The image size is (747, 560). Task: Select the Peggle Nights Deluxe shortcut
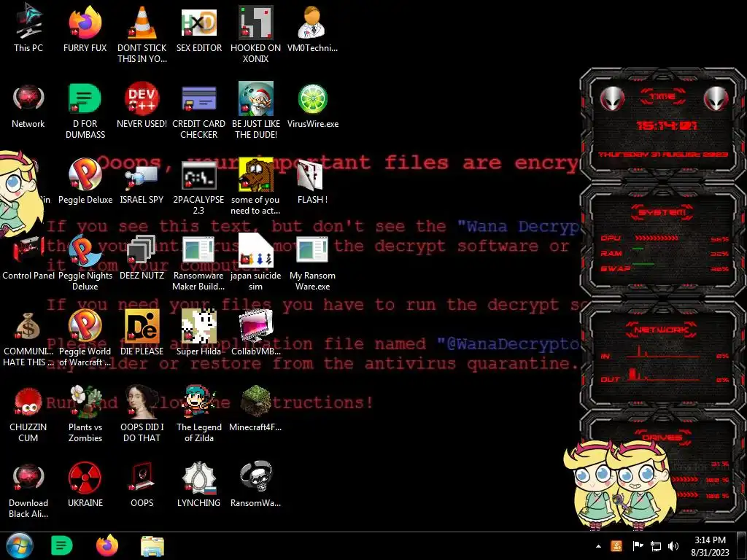85,262
